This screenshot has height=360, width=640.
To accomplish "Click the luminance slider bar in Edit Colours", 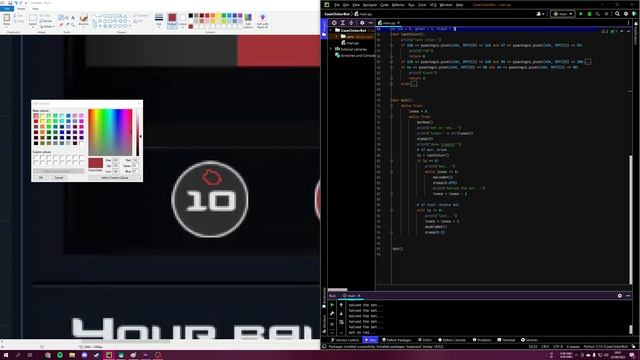I will (x=138, y=132).
